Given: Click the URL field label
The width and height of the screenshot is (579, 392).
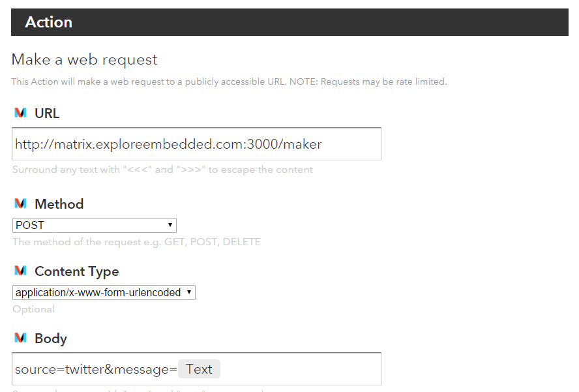Looking at the screenshot, I should click(x=47, y=113).
